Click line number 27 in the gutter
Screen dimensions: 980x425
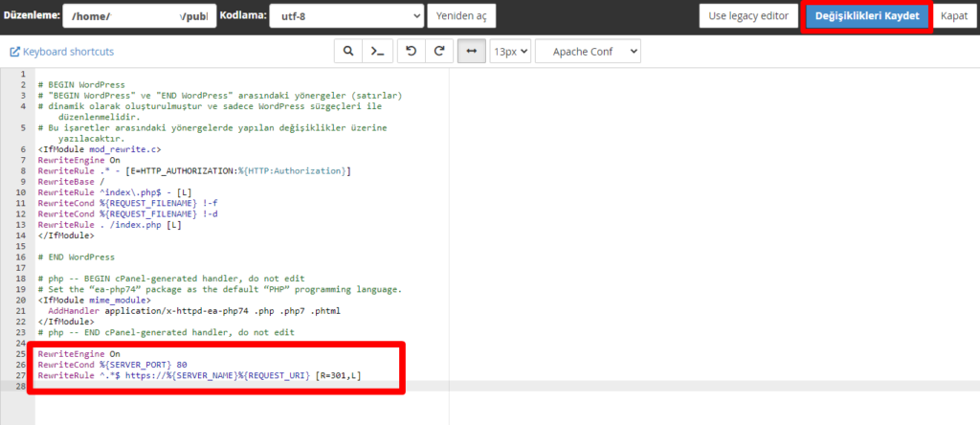pos(20,375)
